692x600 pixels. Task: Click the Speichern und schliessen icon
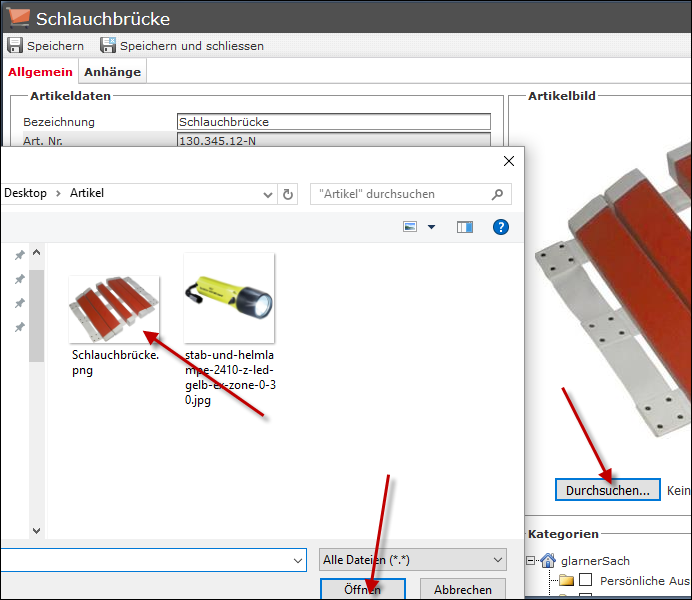(x=108, y=46)
